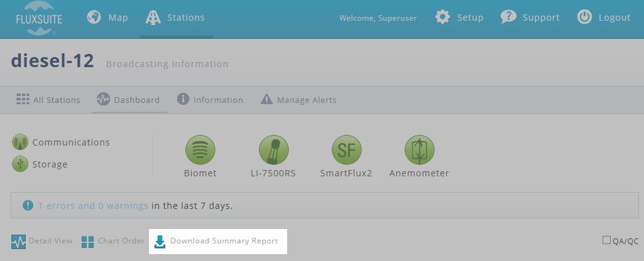Click the Storage label
This screenshot has width=644, height=261.
click(x=50, y=164)
